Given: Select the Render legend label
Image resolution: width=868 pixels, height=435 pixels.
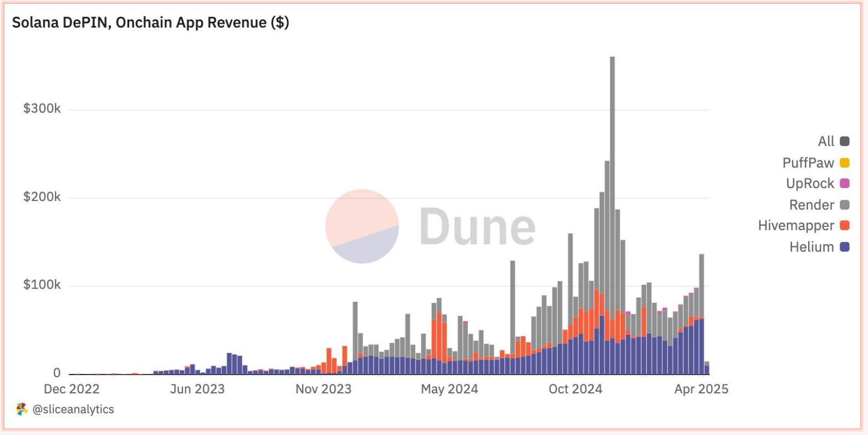Looking at the screenshot, I should [x=811, y=205].
